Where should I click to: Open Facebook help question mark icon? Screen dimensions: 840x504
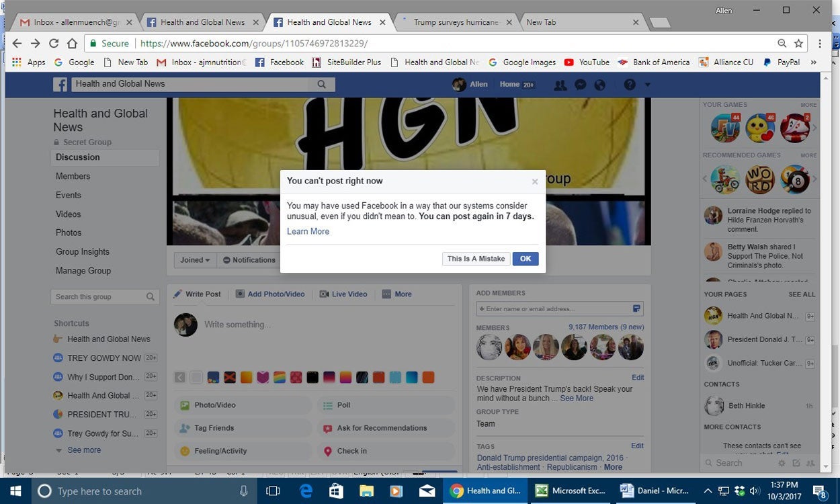[x=630, y=85]
